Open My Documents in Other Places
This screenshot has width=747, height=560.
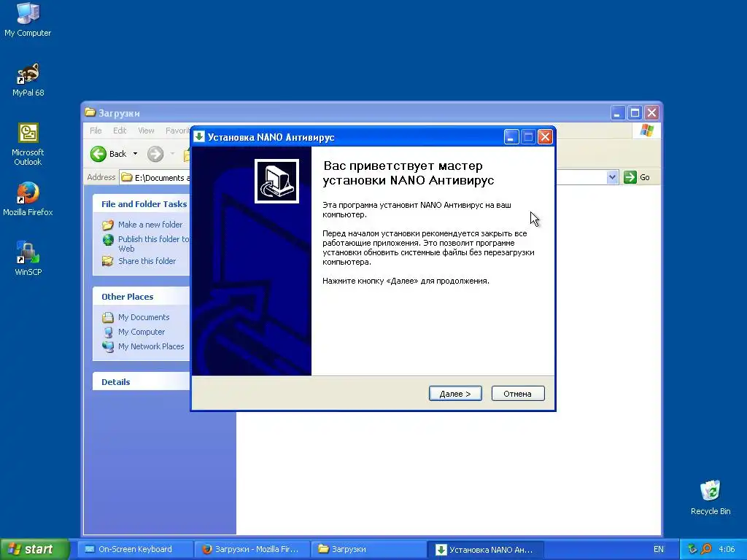click(x=144, y=317)
